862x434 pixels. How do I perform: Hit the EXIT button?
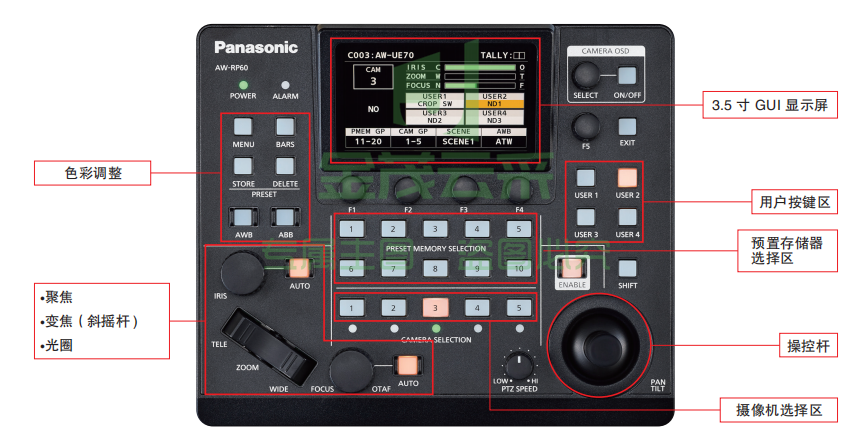pyautogui.click(x=627, y=127)
